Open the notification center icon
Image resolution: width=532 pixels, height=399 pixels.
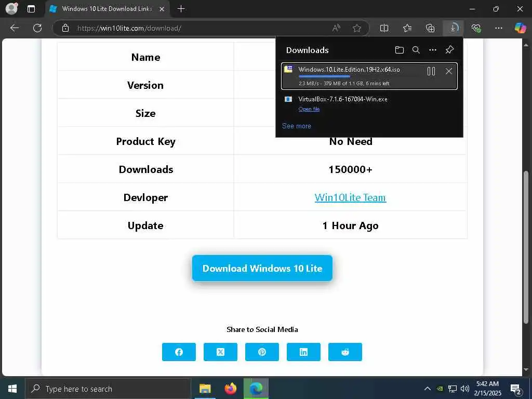[x=516, y=389]
